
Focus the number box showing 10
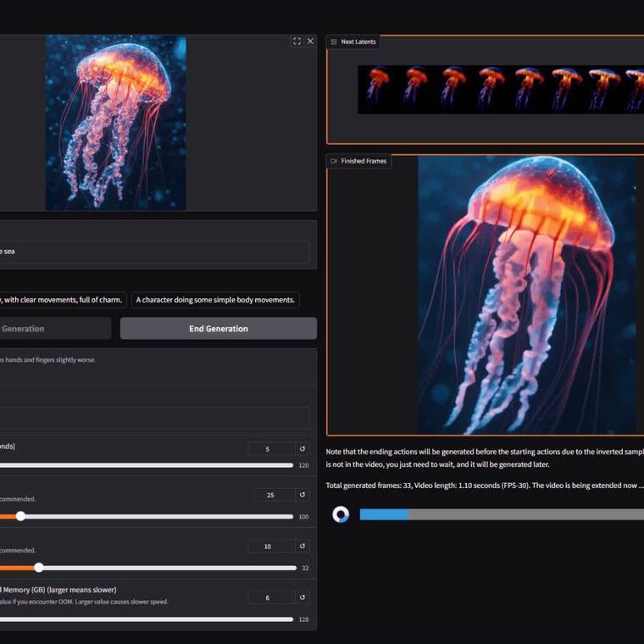pos(269,547)
